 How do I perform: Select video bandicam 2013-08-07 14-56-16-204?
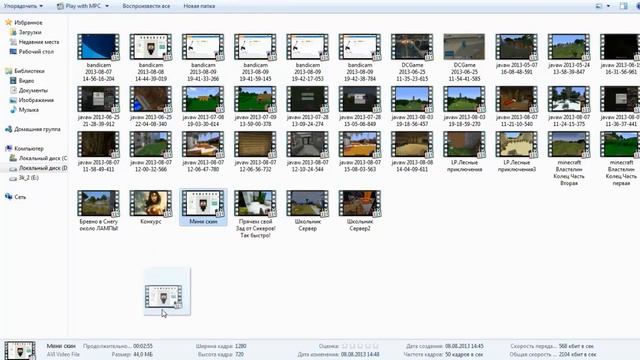(x=98, y=58)
